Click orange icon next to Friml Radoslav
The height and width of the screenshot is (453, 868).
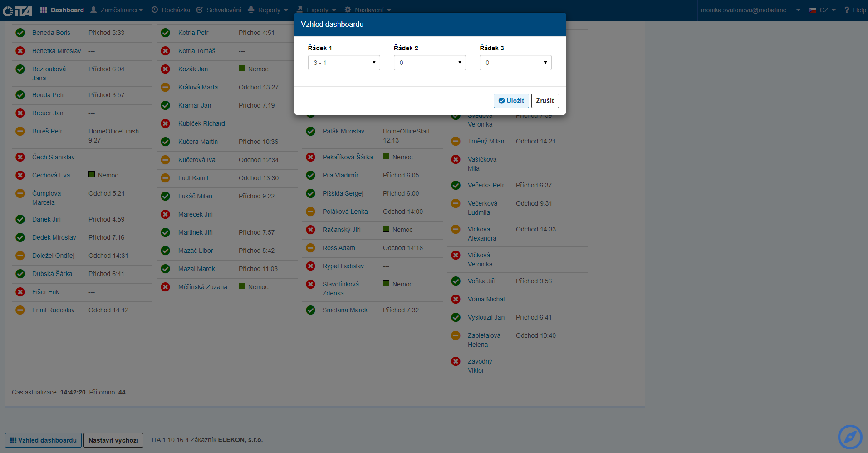tap(20, 310)
